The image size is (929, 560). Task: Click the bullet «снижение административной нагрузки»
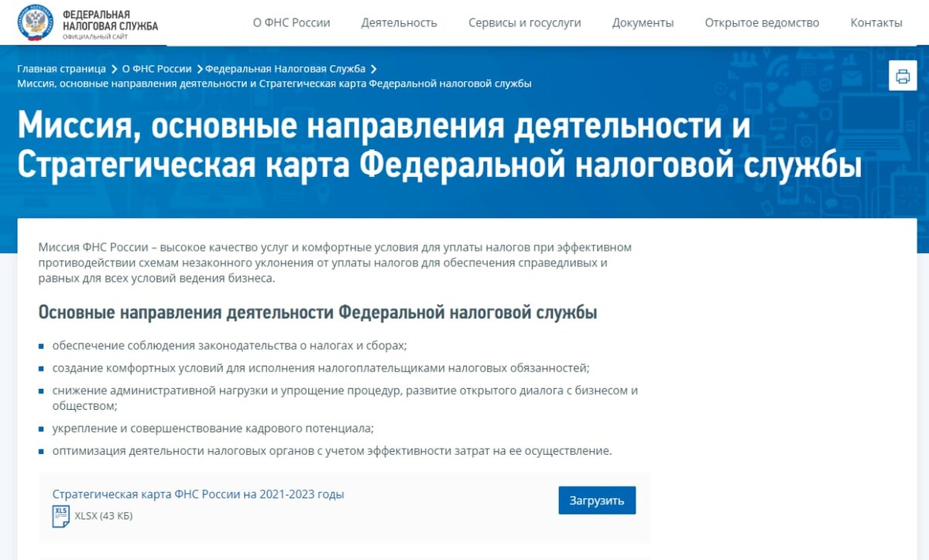345,398
